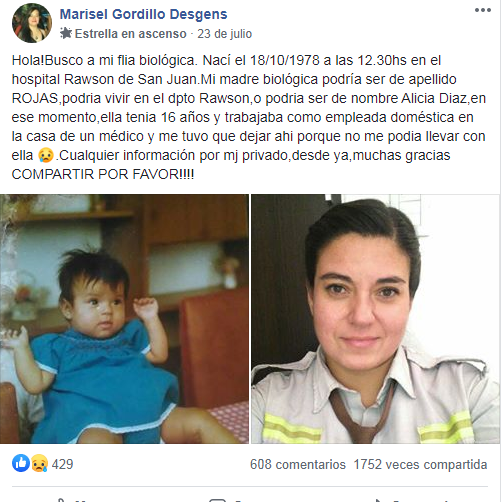501x502 pixels.
Task: Open the woman in uniform photo
Action: (376, 319)
